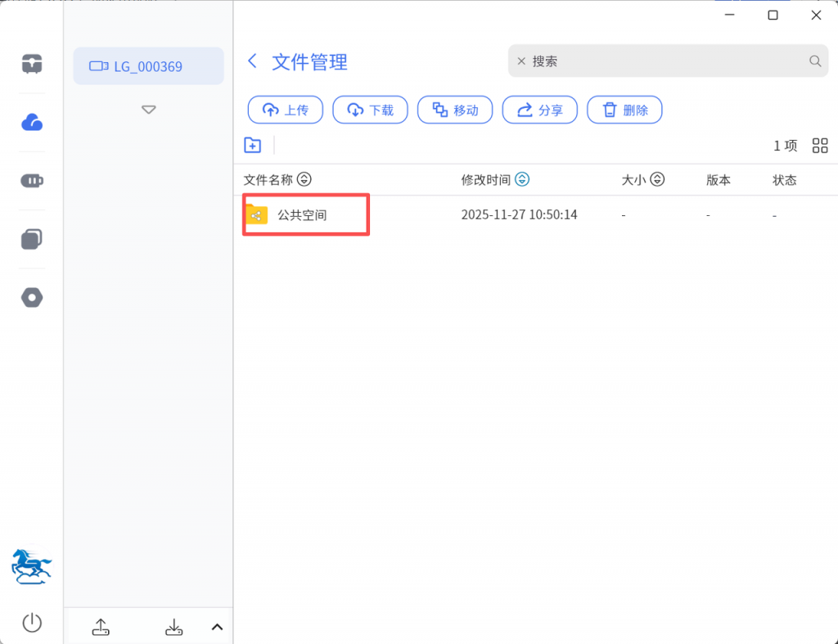The height and width of the screenshot is (644, 838).
Task: Click the treasure chest sidebar icon
Action: point(32,64)
